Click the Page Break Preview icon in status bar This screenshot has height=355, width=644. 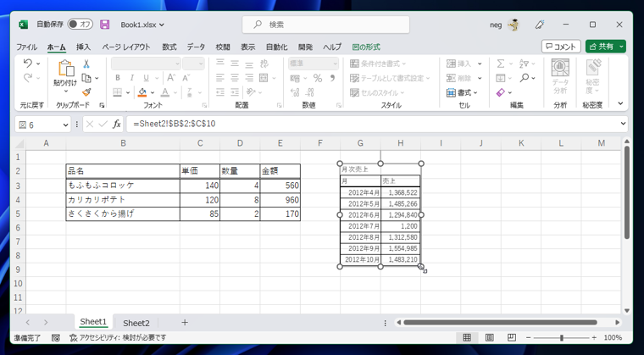point(511,338)
